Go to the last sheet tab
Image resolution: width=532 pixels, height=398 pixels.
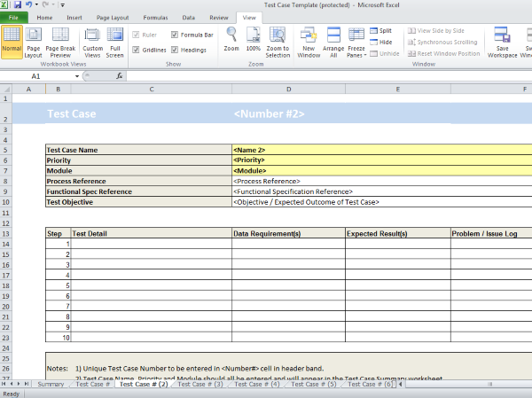pos(26,384)
